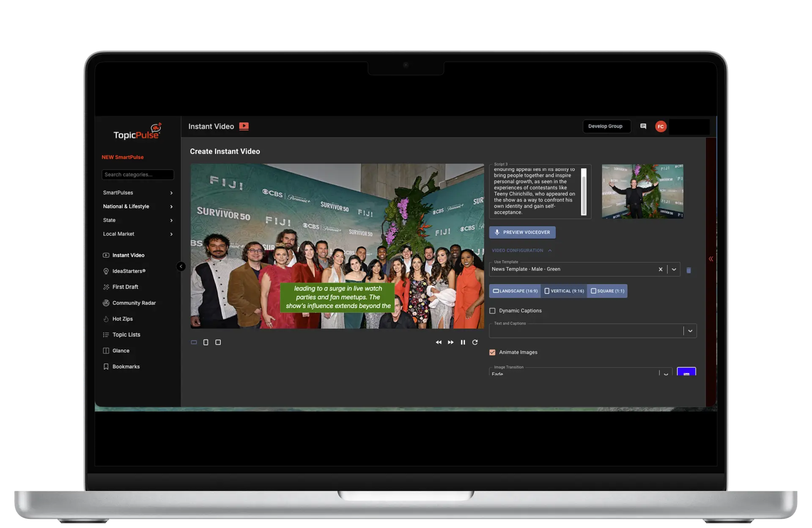Select Square (1:1) format
Image resolution: width=812 pixels, height=528 pixels.
[x=607, y=291]
